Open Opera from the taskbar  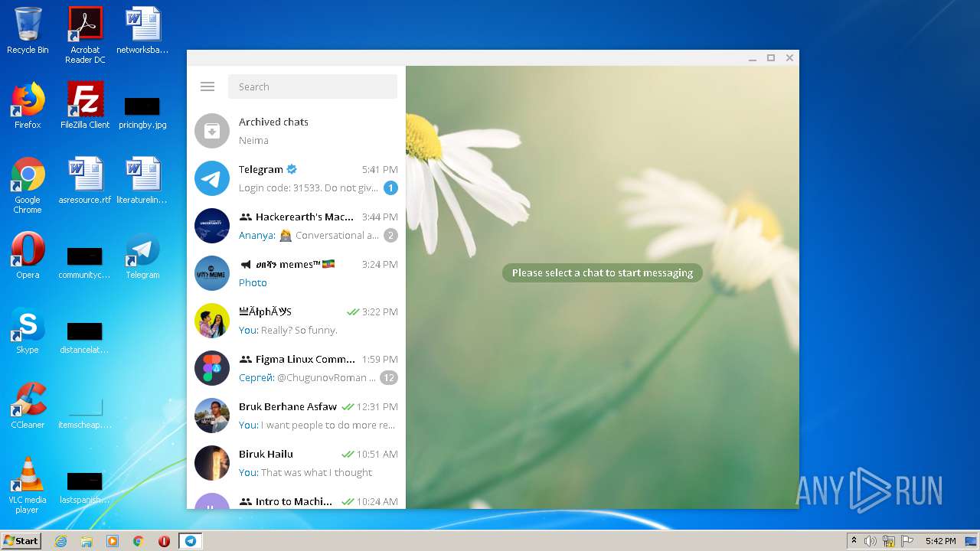tap(164, 541)
